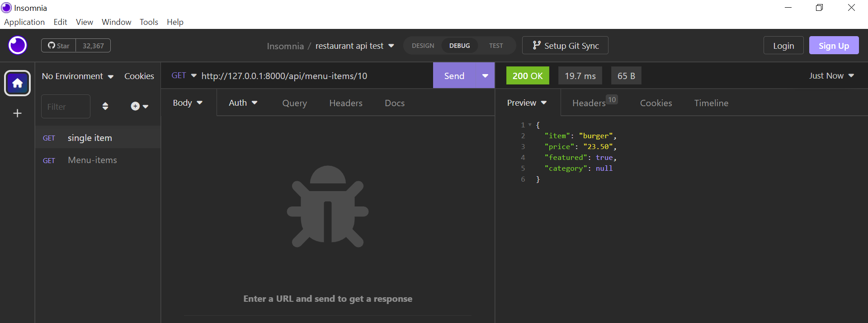This screenshot has width=868, height=323.
Task: Click the Insomnia logo in the header
Action: 18,46
